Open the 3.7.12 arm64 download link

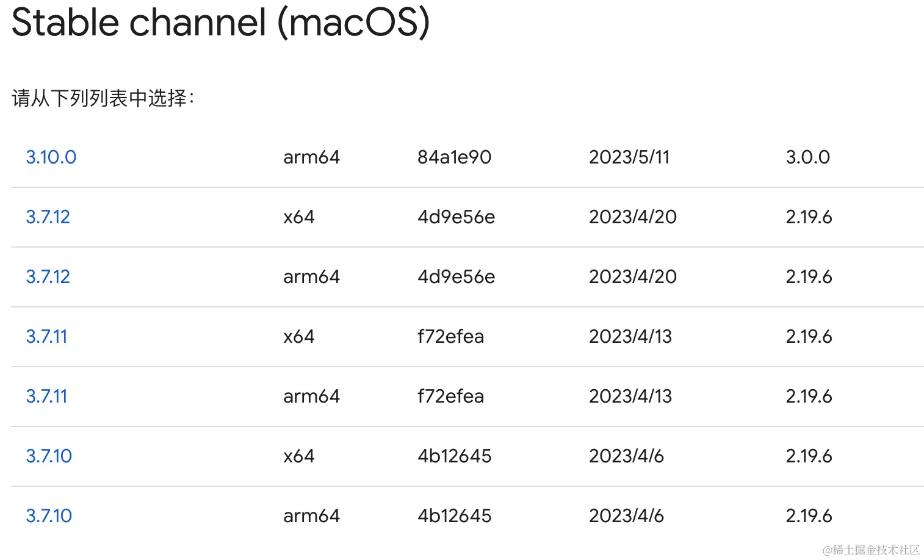48,277
